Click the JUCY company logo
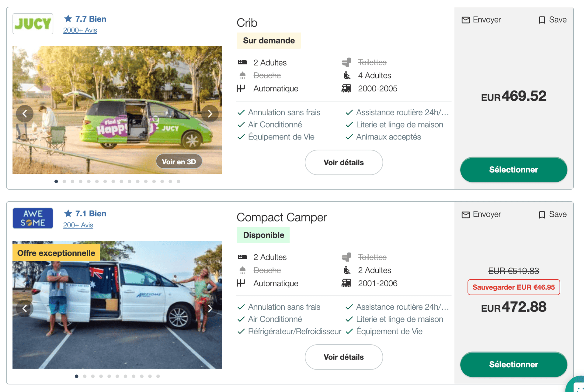584x392 pixels. tap(33, 24)
